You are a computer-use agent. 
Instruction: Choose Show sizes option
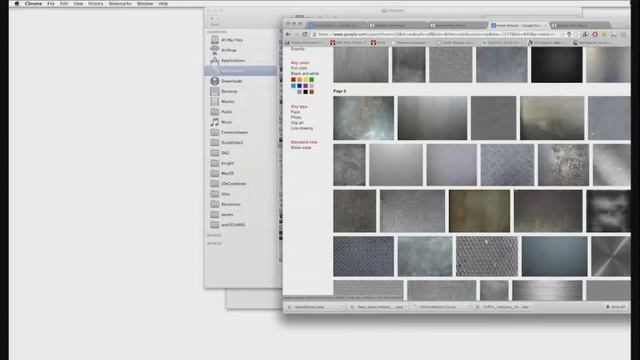301,147
